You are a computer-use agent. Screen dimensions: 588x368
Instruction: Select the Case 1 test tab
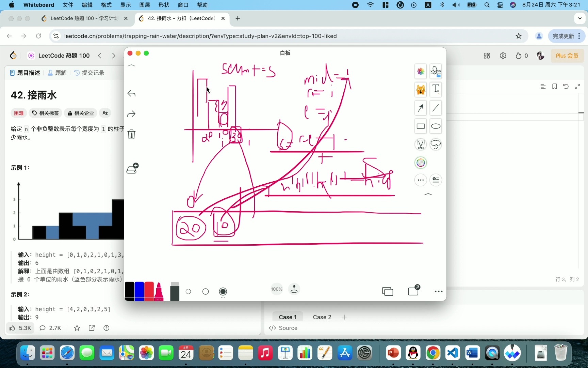click(288, 317)
